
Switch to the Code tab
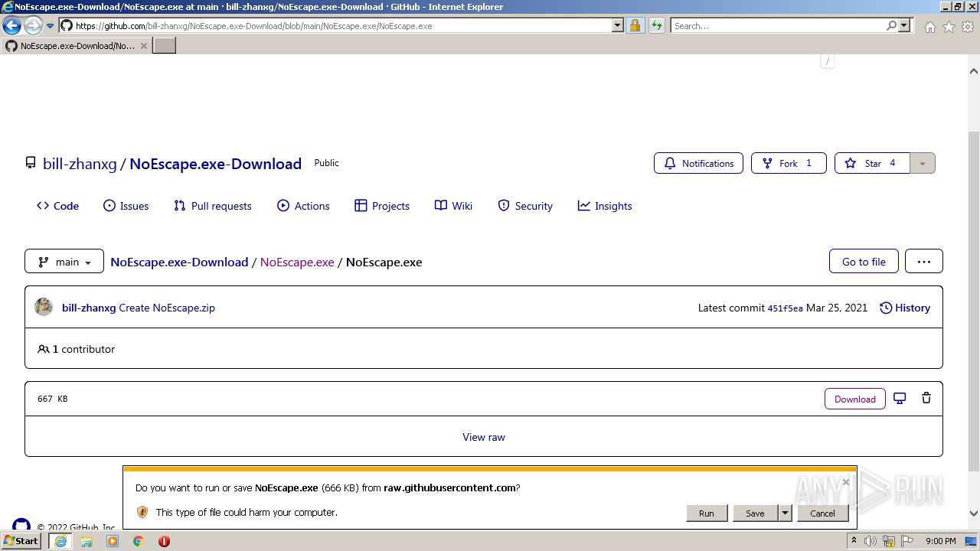57,206
